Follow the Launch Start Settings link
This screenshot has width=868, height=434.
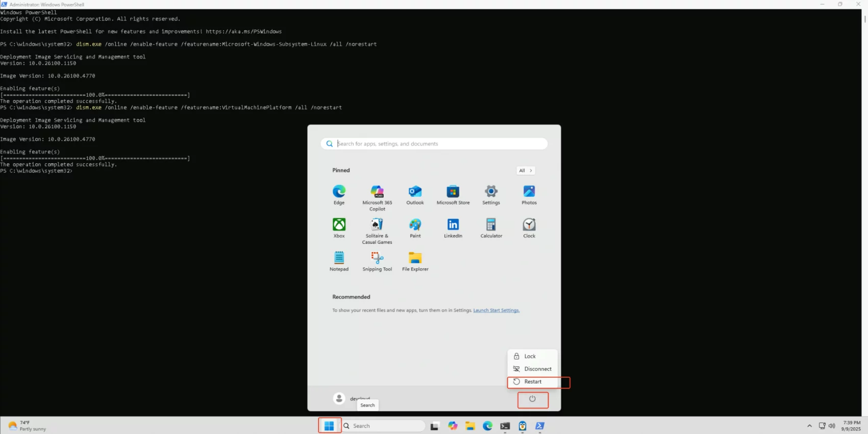tap(496, 310)
